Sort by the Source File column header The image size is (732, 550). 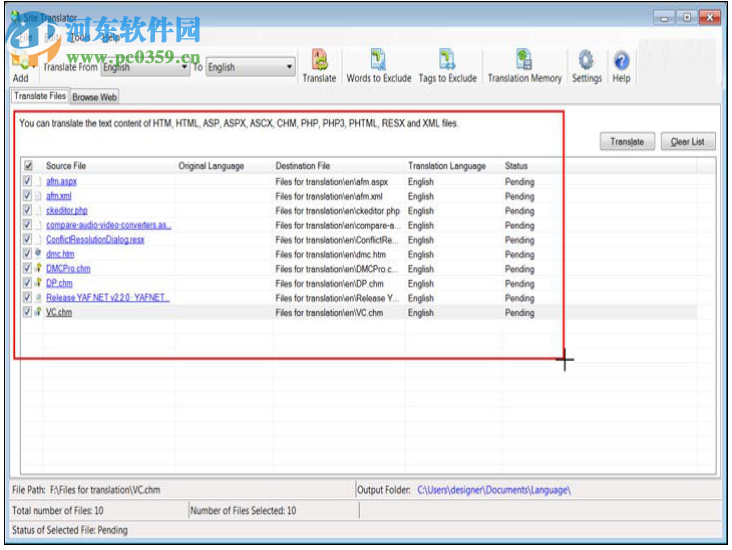click(66, 166)
